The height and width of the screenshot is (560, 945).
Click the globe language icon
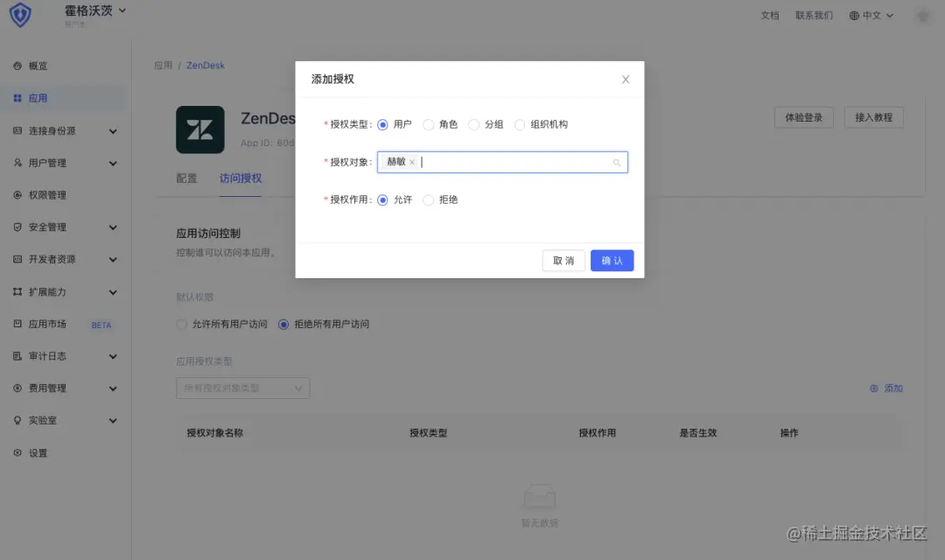click(854, 16)
